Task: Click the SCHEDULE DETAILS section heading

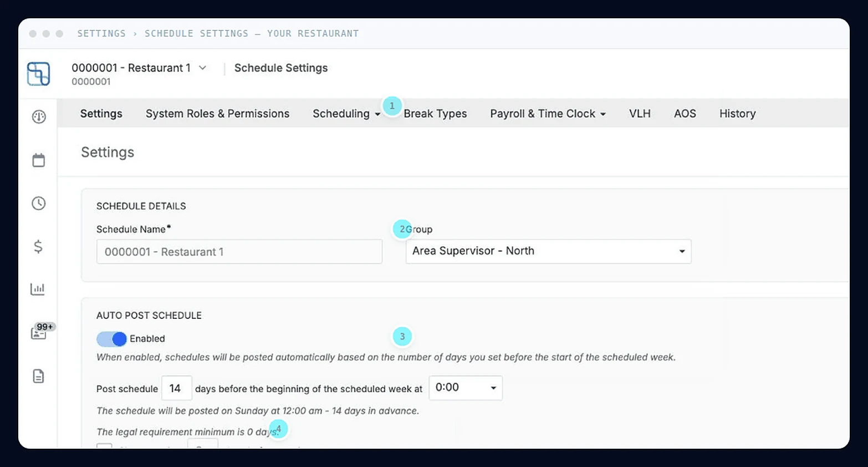Action: pyautogui.click(x=141, y=206)
